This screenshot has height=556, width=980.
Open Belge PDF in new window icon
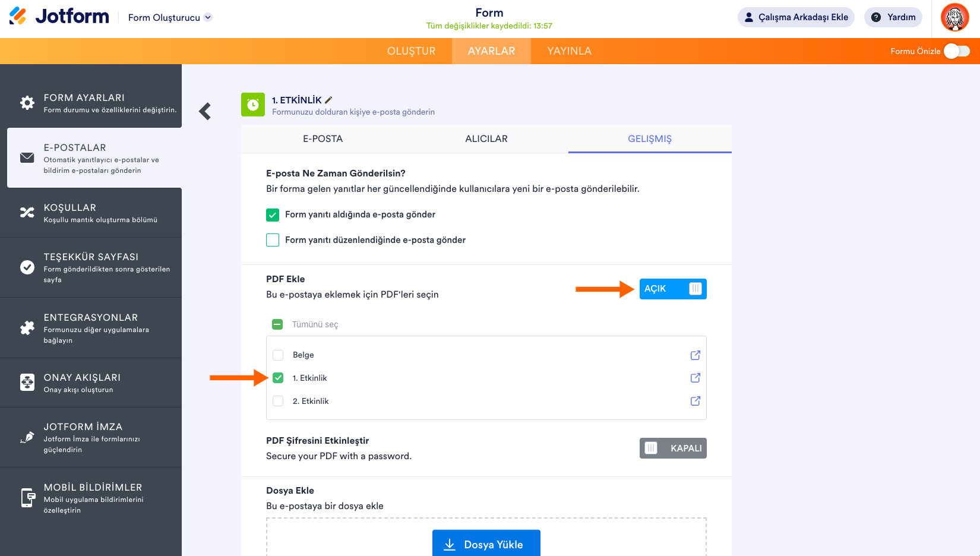pos(695,355)
